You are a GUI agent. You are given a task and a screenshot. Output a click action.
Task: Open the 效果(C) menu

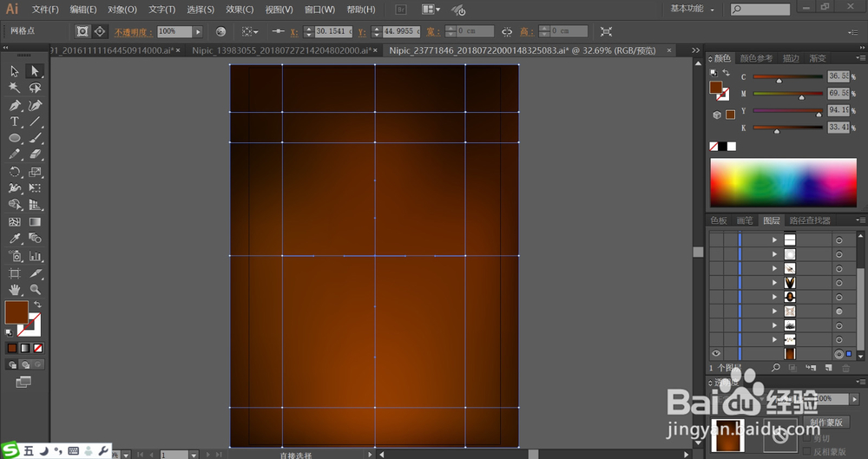click(240, 10)
